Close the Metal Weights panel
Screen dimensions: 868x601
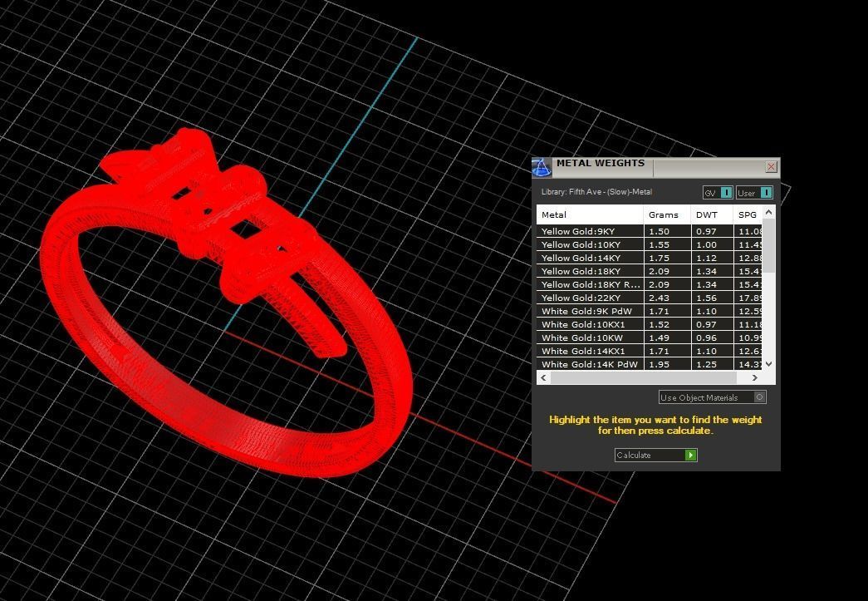click(771, 167)
